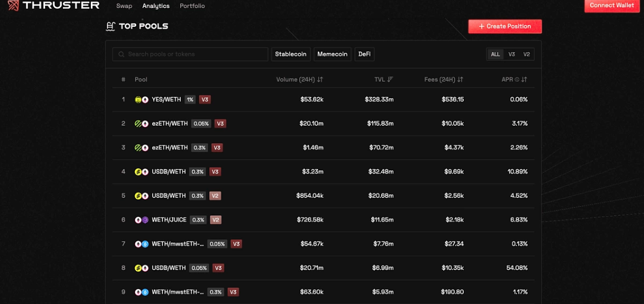644x304 pixels.
Task: Click the Thruster logo icon
Action: (x=13, y=6)
